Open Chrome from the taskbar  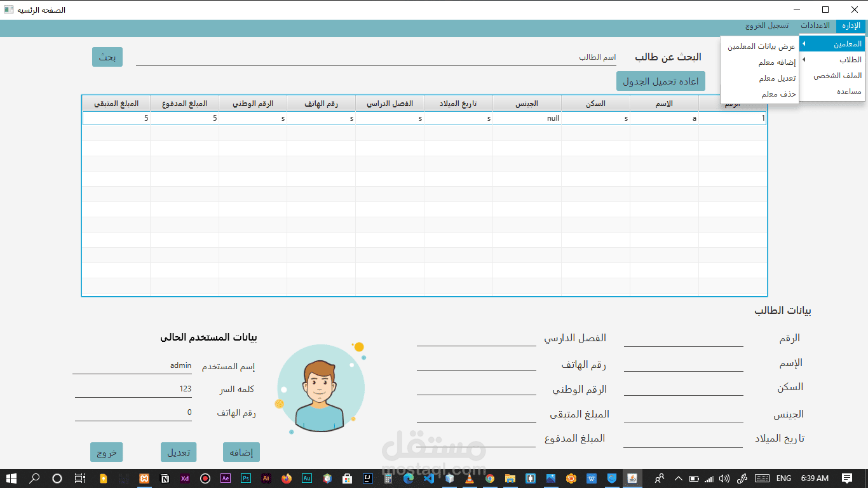click(x=490, y=478)
